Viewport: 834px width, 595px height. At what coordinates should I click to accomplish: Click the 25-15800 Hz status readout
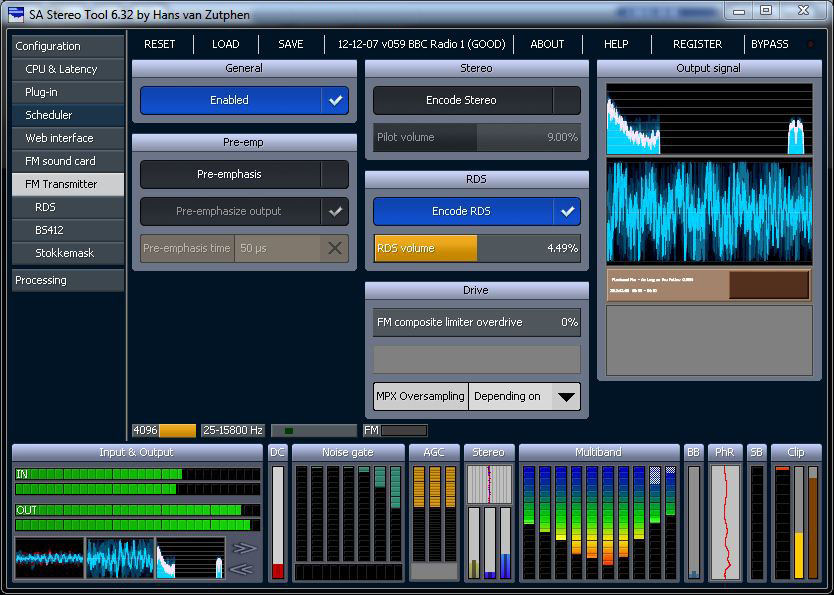pyautogui.click(x=233, y=430)
